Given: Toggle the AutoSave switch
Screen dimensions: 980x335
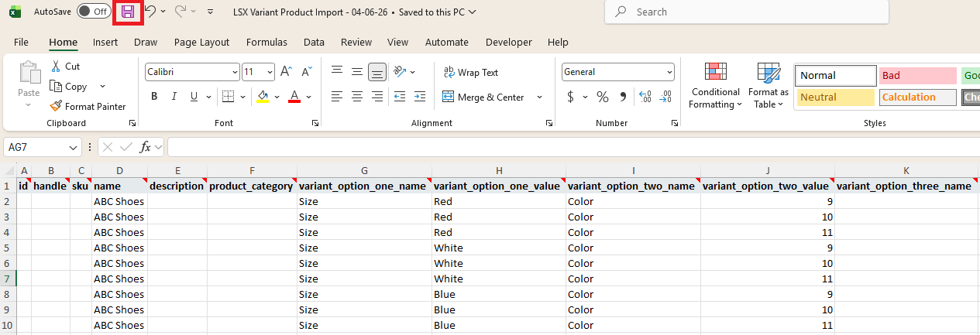Looking at the screenshot, I should coord(94,12).
